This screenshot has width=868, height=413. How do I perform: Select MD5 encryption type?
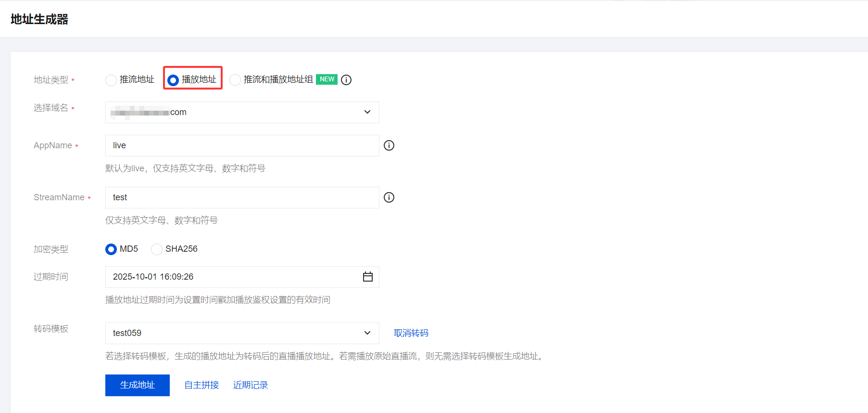tap(111, 249)
